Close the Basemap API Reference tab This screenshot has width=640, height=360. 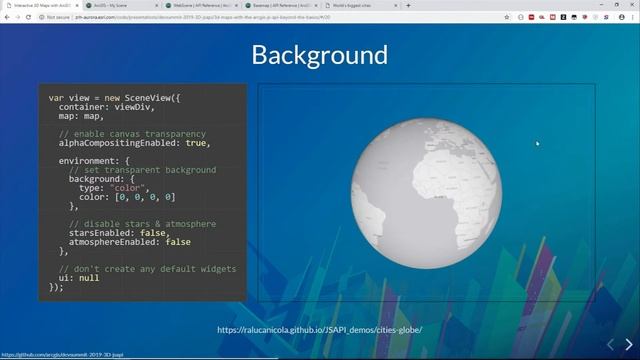click(x=316, y=6)
